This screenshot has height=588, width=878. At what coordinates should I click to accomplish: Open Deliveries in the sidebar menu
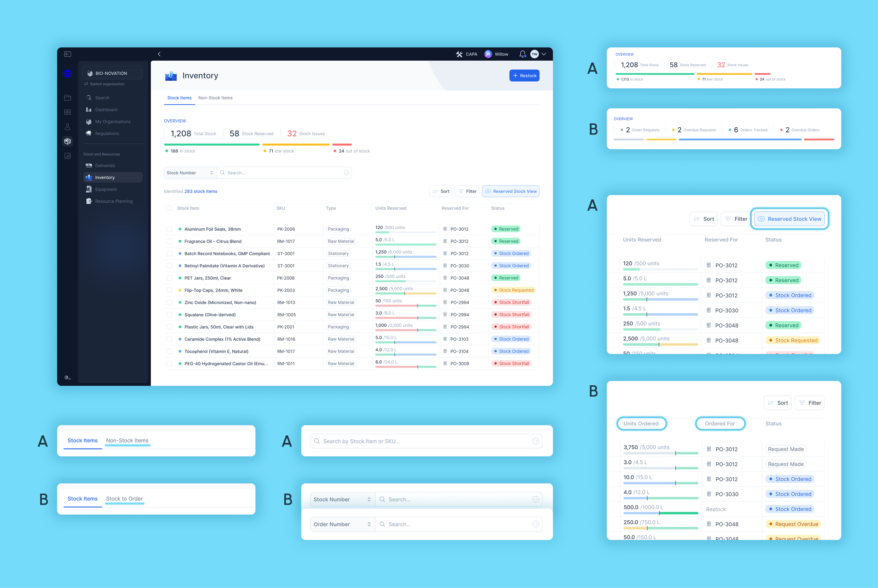pos(105,165)
